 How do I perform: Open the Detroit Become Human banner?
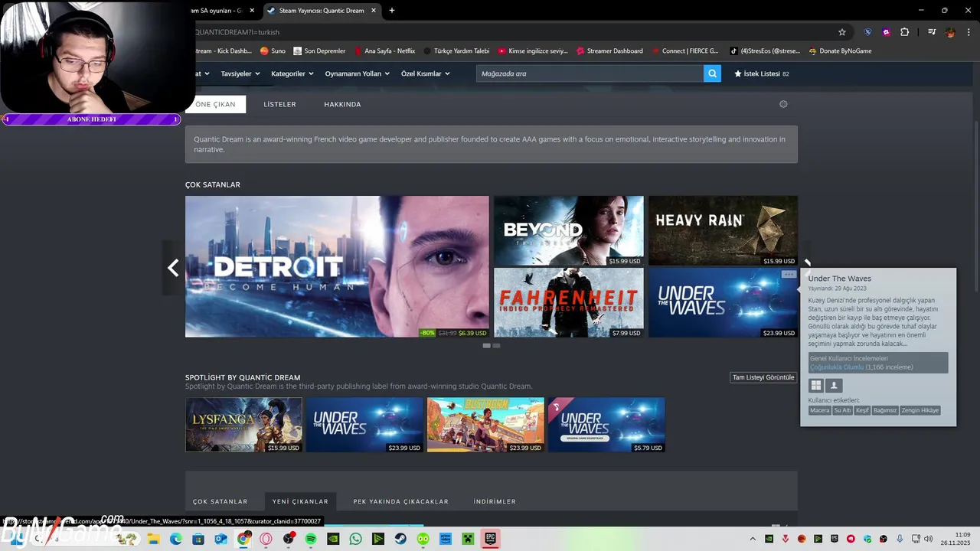[x=337, y=266]
